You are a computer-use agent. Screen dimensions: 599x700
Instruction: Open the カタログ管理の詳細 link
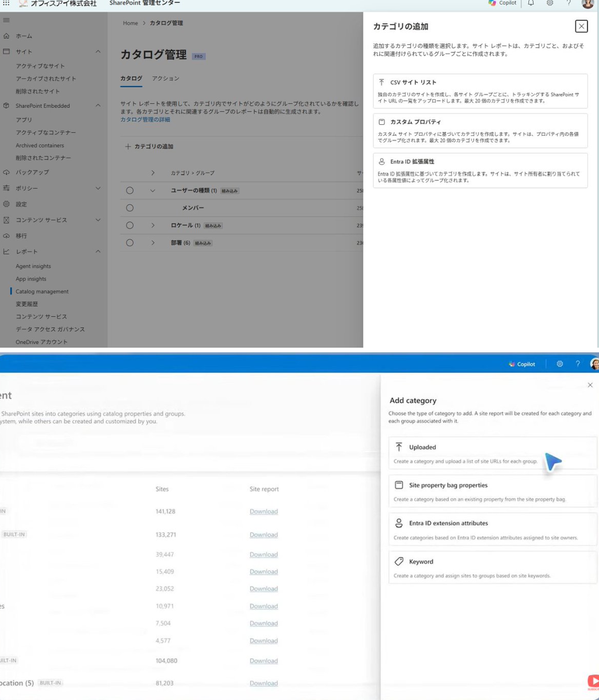point(145,119)
